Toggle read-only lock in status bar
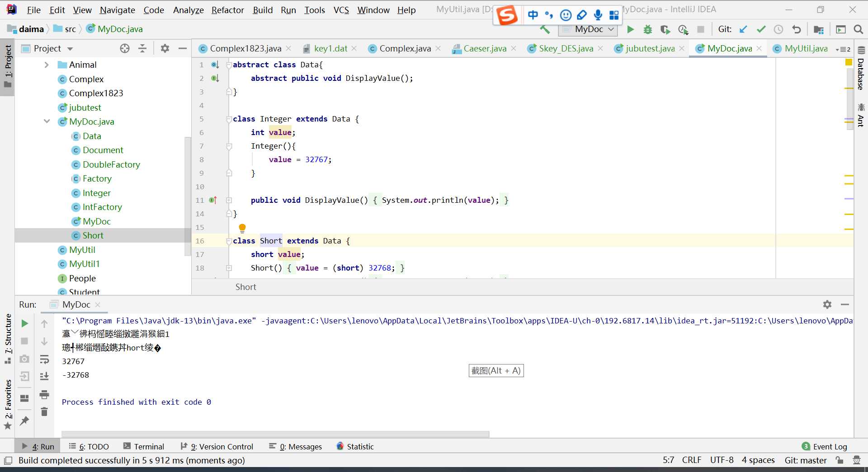This screenshot has width=868, height=472. point(840,460)
